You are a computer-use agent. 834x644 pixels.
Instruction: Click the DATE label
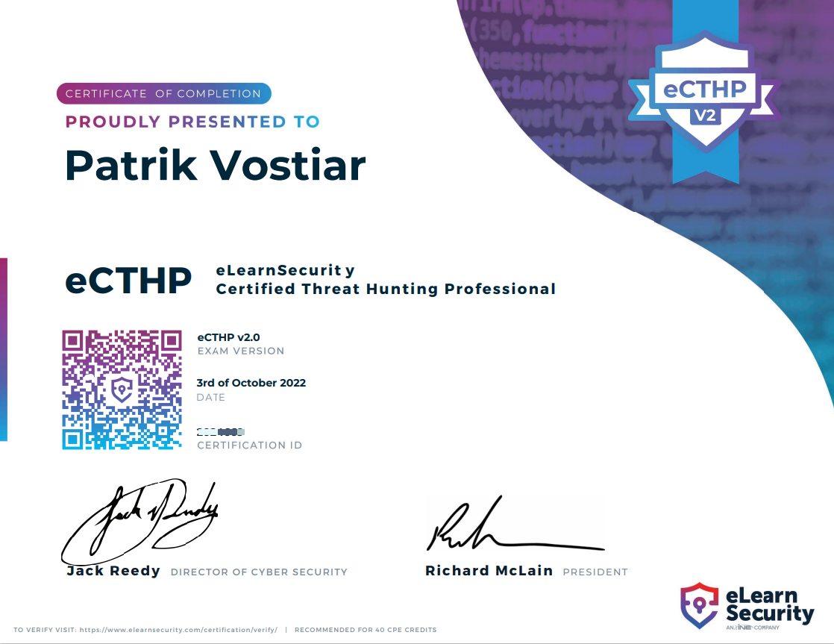[x=211, y=398]
